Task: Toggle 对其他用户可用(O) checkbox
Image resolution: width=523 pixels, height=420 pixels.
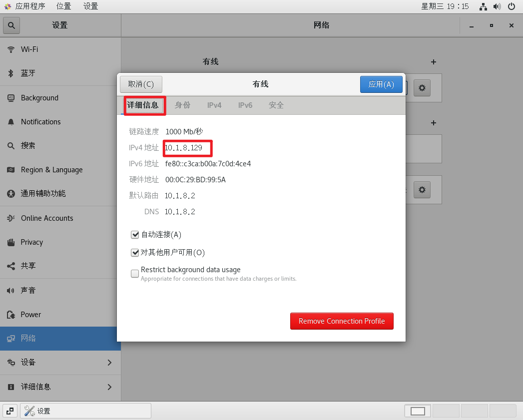Action: [x=135, y=253]
